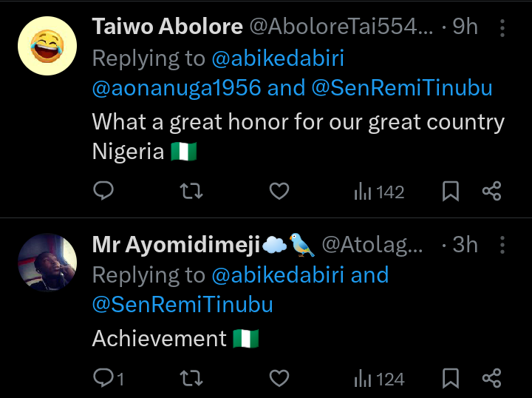Open Taiwo Abolore's laughing emoji avatar
Screen dimensions: 532x398
[x=48, y=46]
